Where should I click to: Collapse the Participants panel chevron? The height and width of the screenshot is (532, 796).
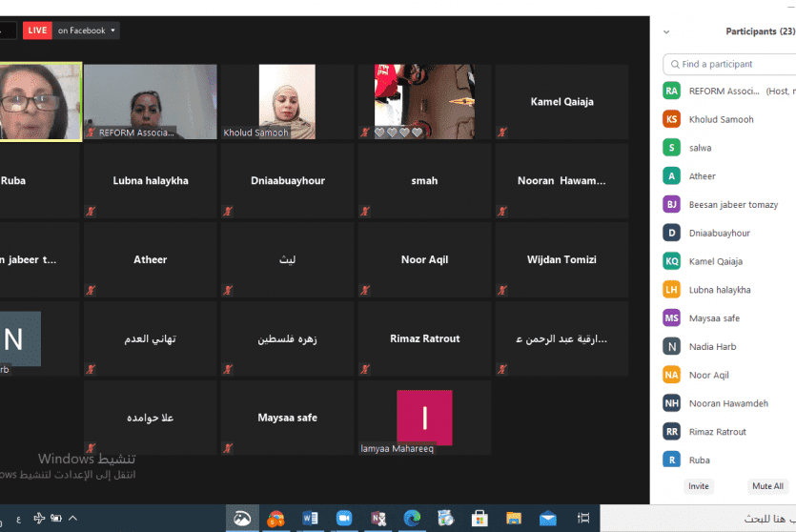coord(666,31)
